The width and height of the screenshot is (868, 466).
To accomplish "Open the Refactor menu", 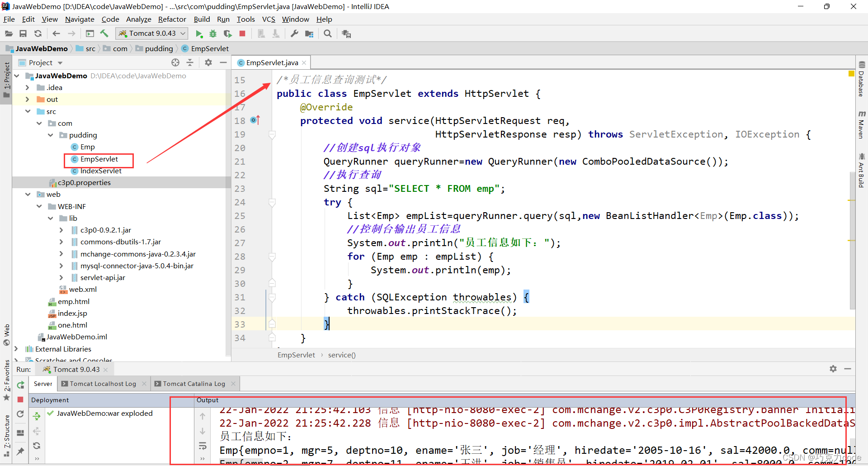I will pos(172,19).
